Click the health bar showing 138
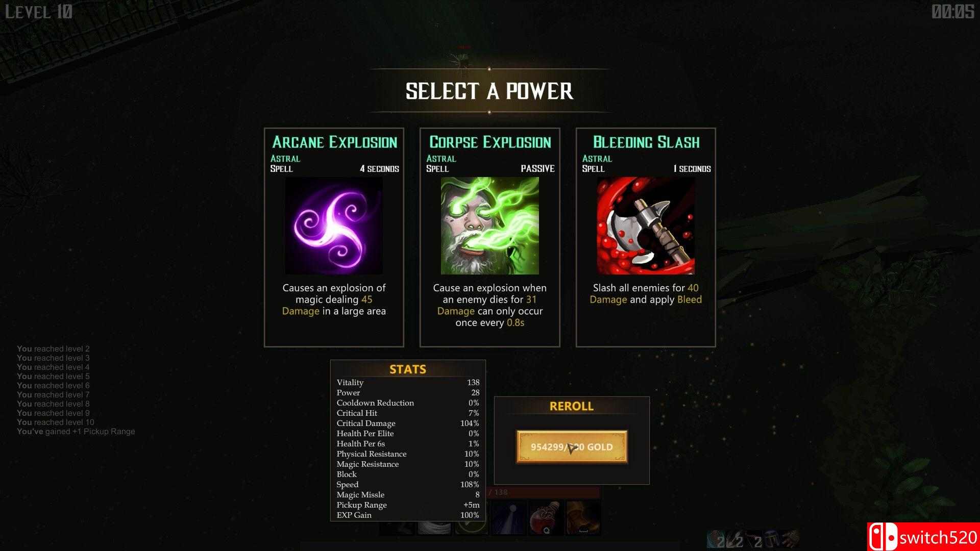 [x=544, y=492]
